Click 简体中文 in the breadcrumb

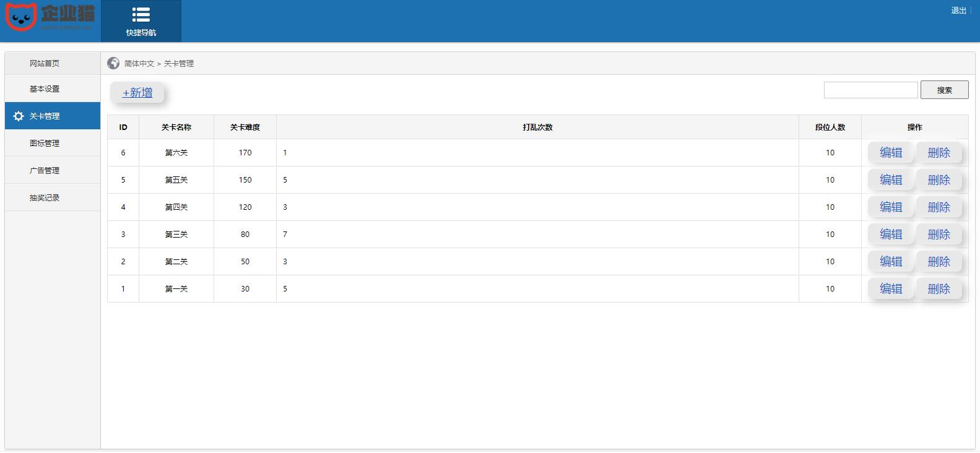click(x=139, y=64)
